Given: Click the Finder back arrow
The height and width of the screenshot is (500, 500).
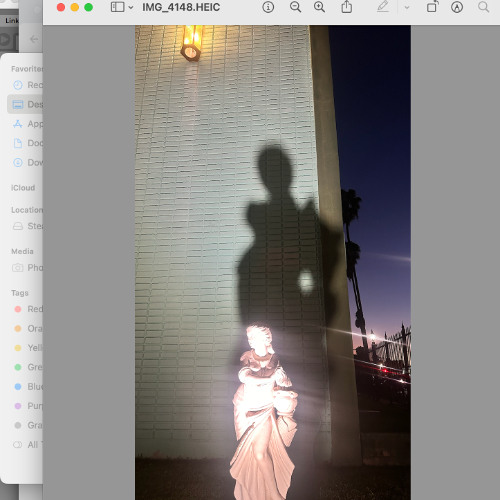Looking at the screenshot, I should pyautogui.click(x=34, y=39).
